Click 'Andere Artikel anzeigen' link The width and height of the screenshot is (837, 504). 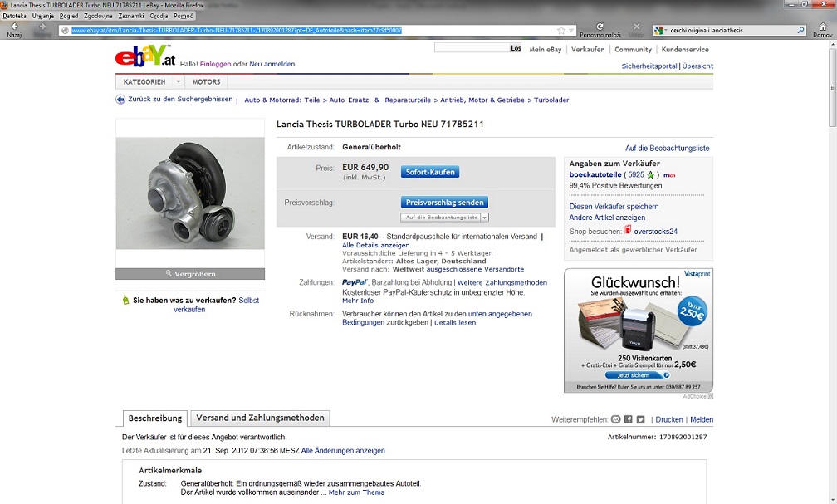(x=607, y=218)
